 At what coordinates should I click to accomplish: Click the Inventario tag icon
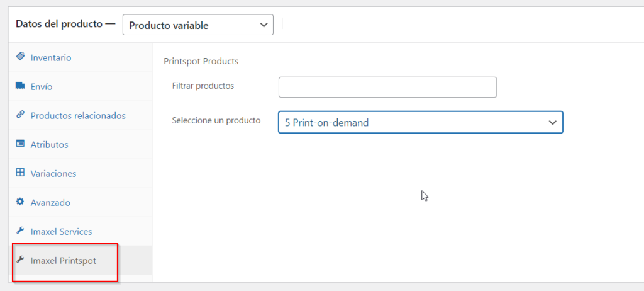(19, 57)
